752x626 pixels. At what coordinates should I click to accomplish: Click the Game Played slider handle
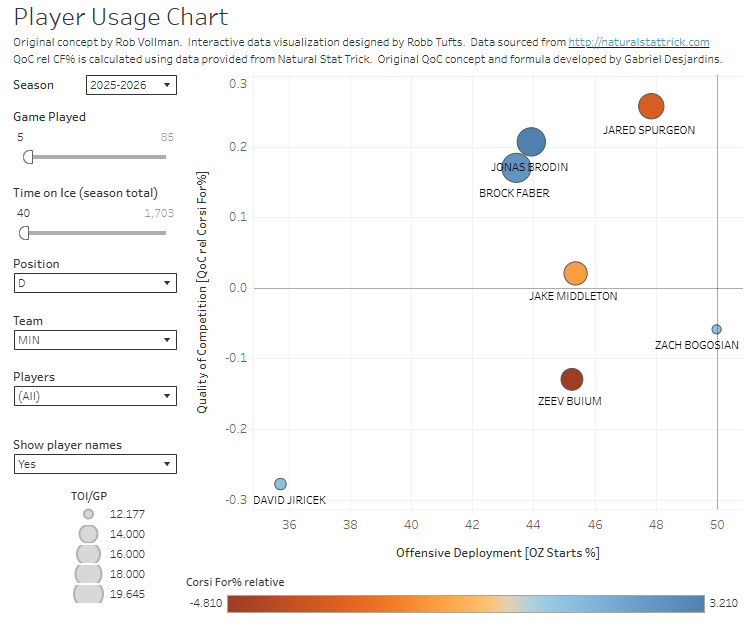click(x=28, y=157)
